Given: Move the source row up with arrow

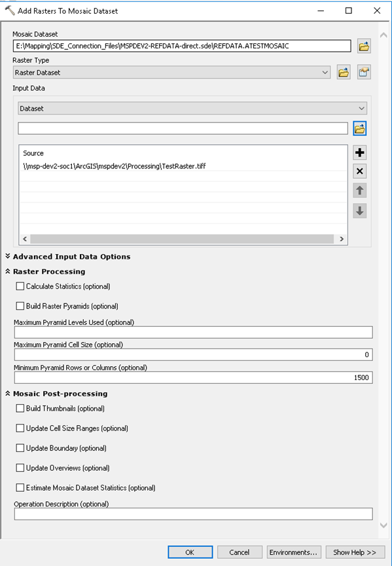Looking at the screenshot, I should pos(359,191).
